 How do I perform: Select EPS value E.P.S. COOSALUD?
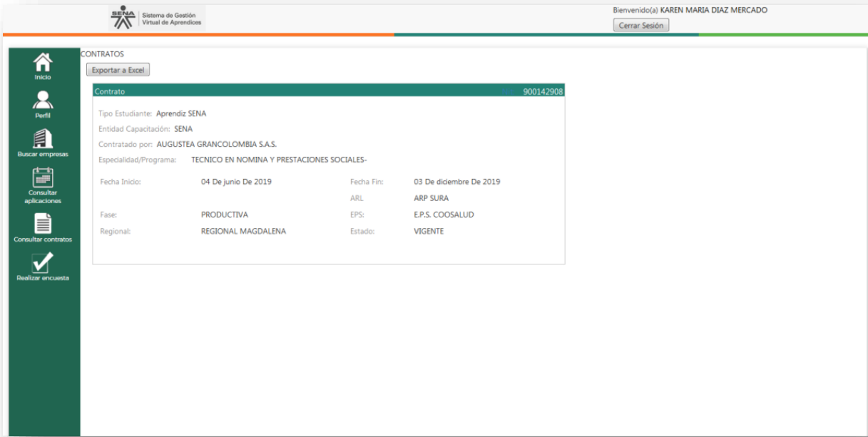click(444, 215)
